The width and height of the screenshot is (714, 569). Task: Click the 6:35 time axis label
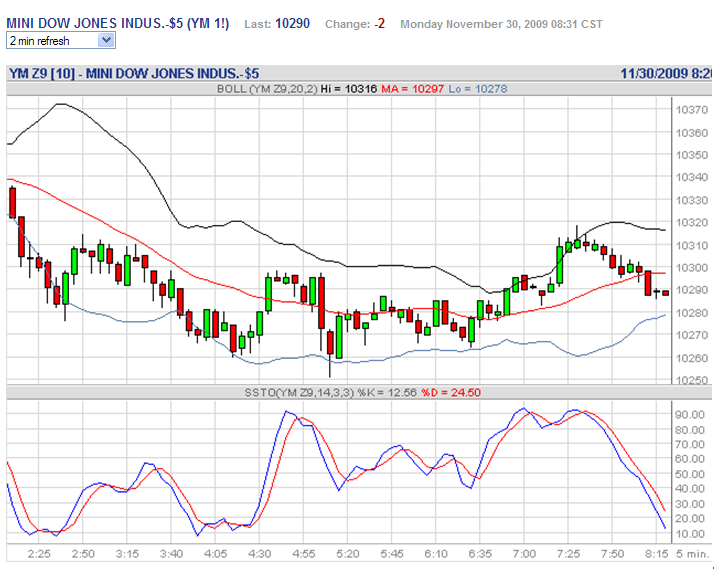tap(480, 554)
